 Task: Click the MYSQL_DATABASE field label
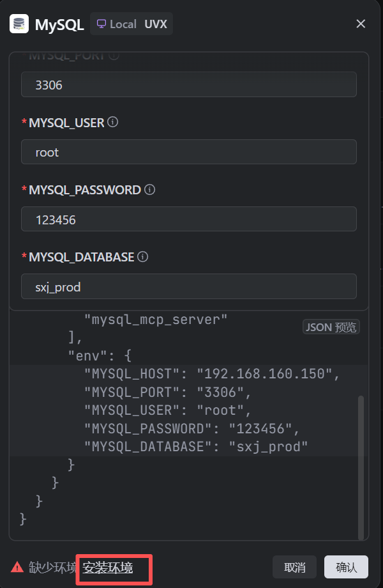coord(82,257)
